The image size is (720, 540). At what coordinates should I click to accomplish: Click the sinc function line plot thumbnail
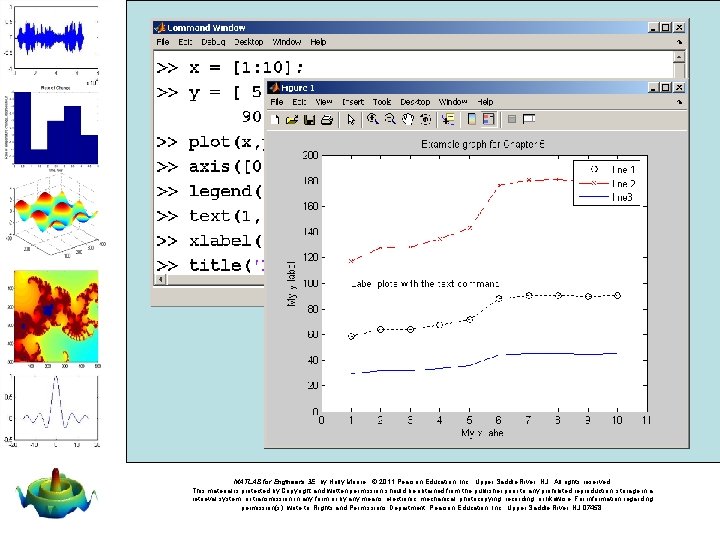pos(53,410)
